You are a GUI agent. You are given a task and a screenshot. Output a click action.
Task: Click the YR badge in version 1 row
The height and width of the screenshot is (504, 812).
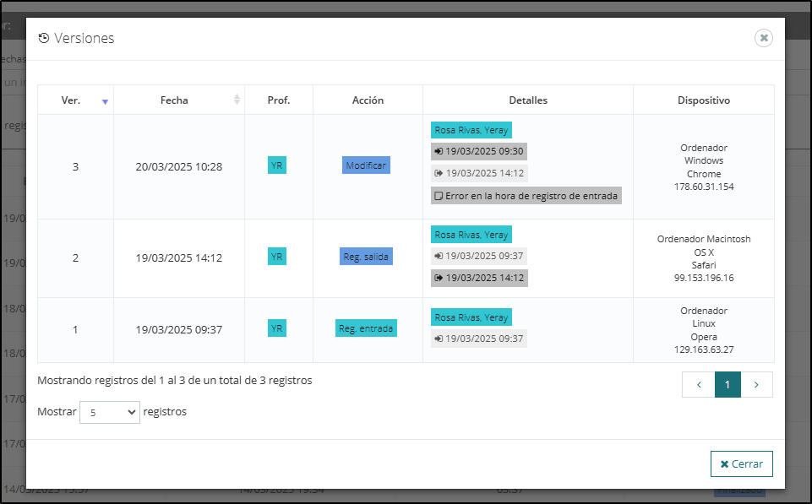277,328
